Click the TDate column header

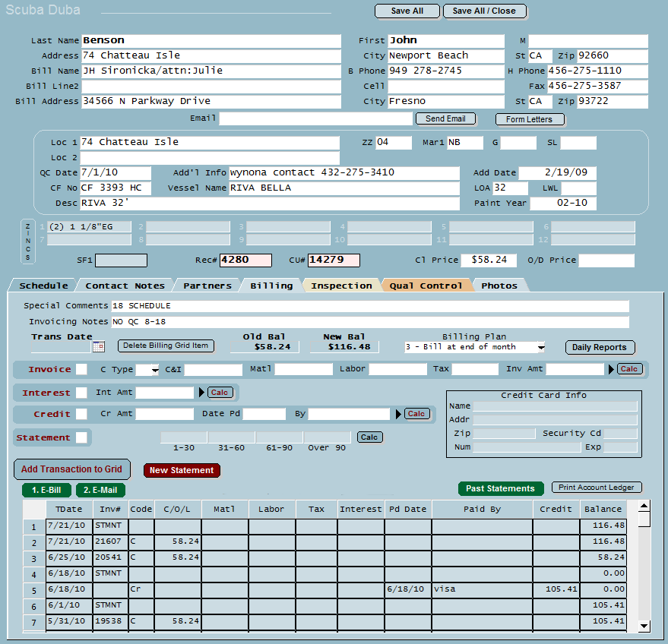[69, 509]
